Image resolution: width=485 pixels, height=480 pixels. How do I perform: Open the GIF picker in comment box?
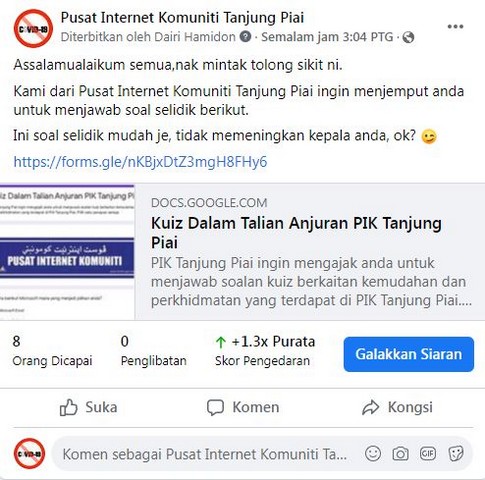[428, 454]
